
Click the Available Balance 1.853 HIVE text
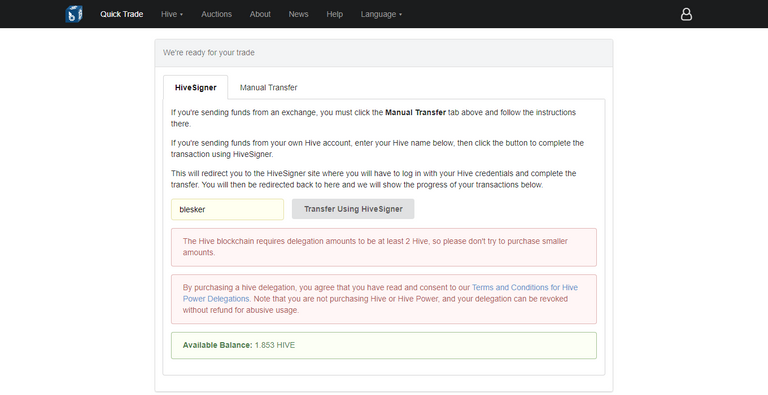pos(239,345)
